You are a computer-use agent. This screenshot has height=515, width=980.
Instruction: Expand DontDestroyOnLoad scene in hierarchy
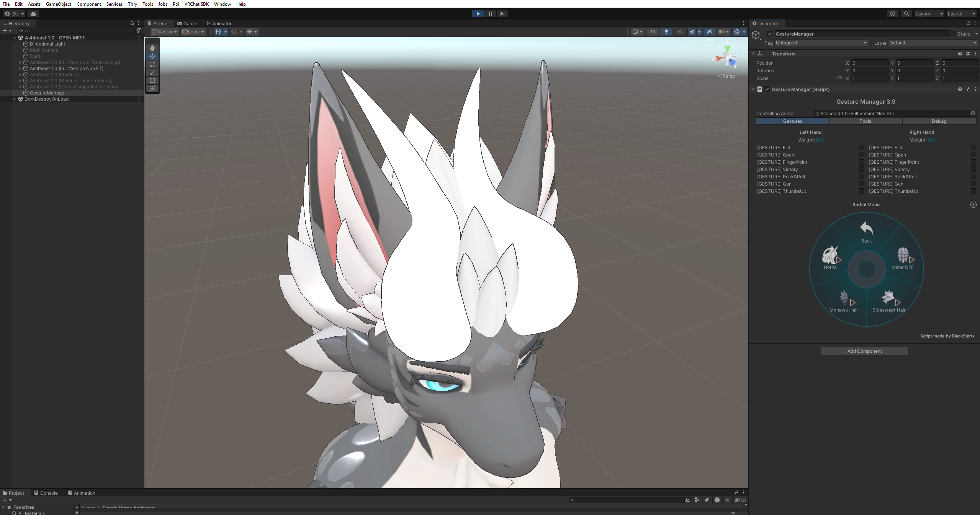pos(15,99)
